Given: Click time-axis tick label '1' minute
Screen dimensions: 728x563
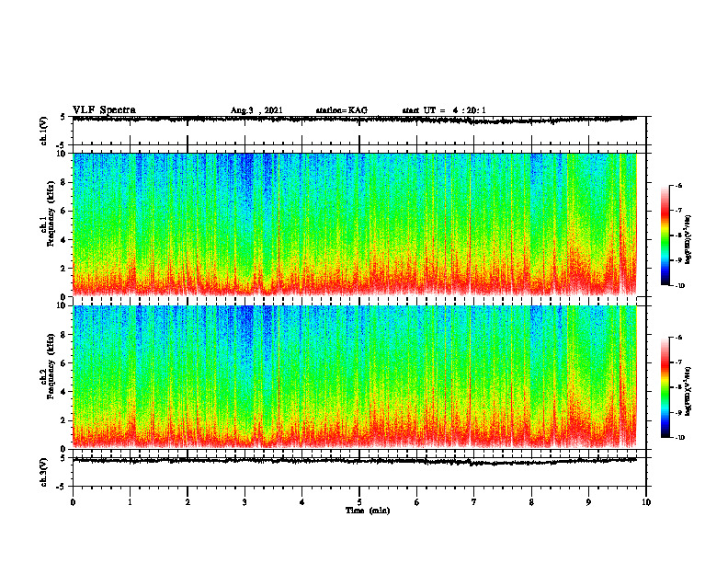Looking at the screenshot, I should pyautogui.click(x=130, y=502).
